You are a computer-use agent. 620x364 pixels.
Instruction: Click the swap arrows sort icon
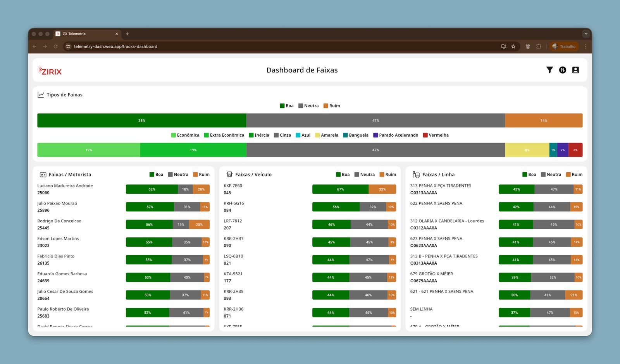pos(563,70)
